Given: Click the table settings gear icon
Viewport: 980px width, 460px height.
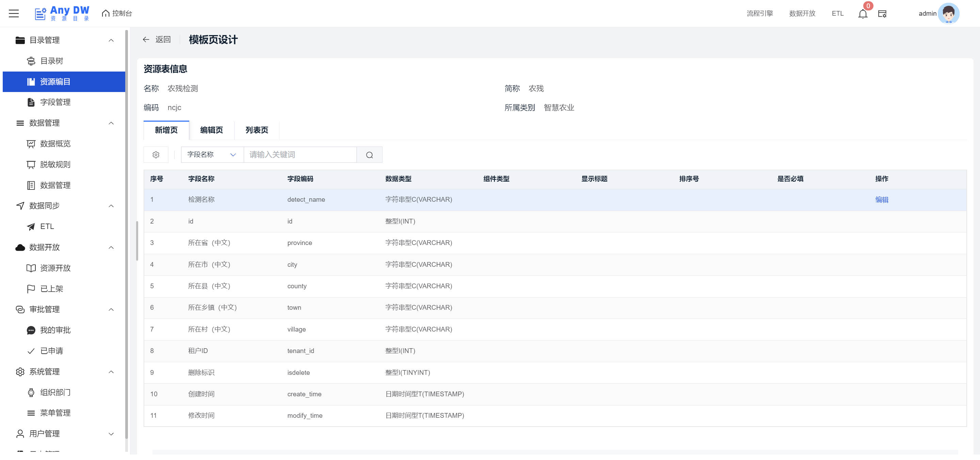Looking at the screenshot, I should [x=156, y=155].
